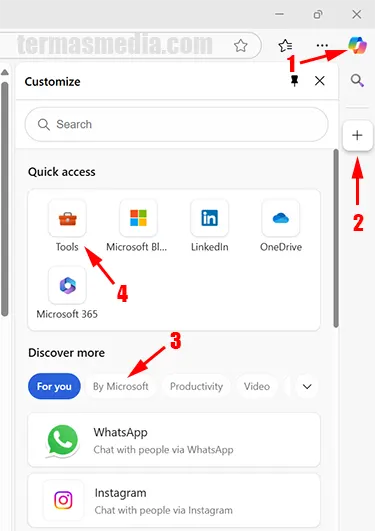This screenshot has height=531, width=375.
Task: Open the Copilot sidebar icon
Action: (x=357, y=46)
